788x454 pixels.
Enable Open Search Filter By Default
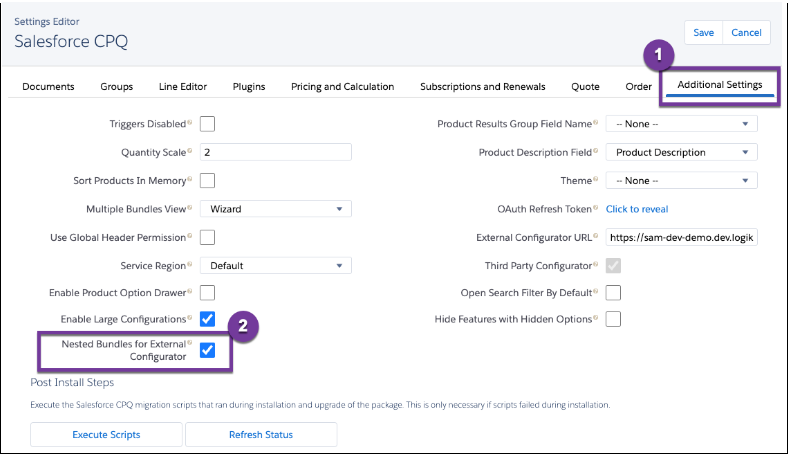pyautogui.click(x=613, y=293)
